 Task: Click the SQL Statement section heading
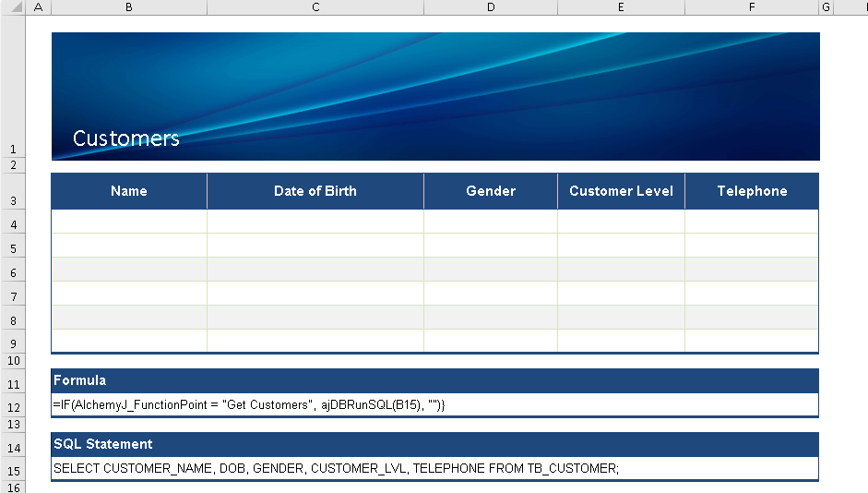(x=103, y=444)
